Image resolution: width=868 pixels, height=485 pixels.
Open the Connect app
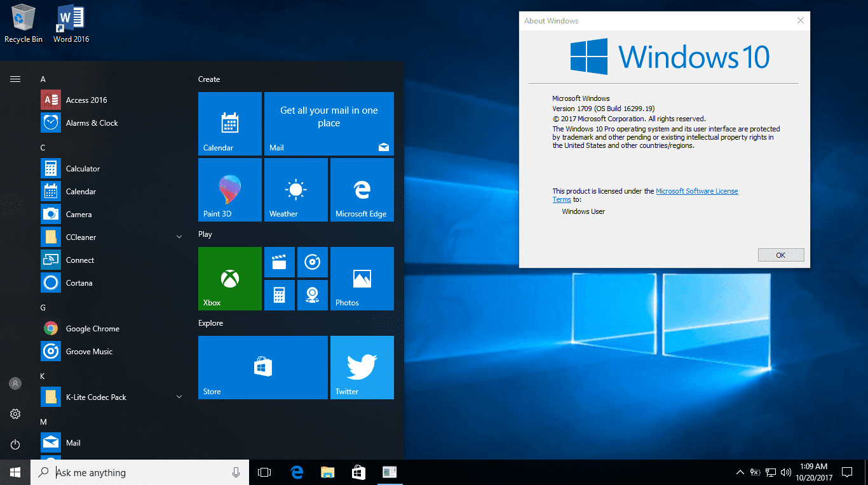click(112, 260)
